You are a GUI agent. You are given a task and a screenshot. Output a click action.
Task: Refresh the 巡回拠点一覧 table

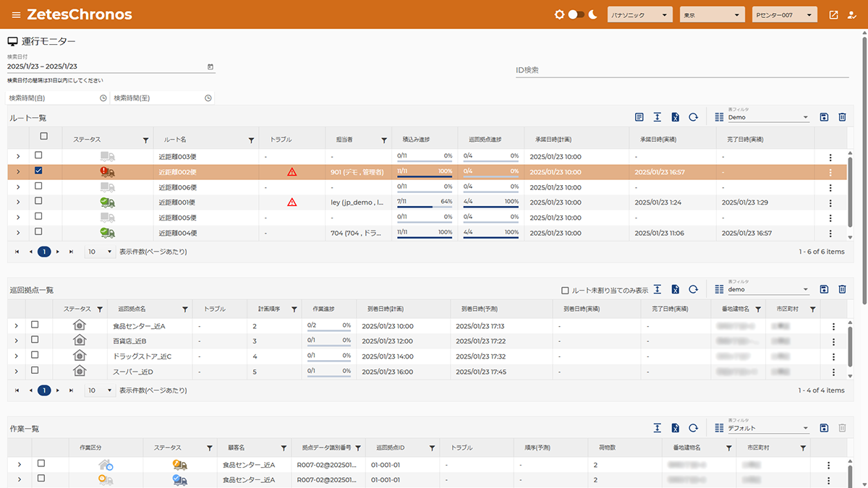pyautogui.click(x=693, y=289)
